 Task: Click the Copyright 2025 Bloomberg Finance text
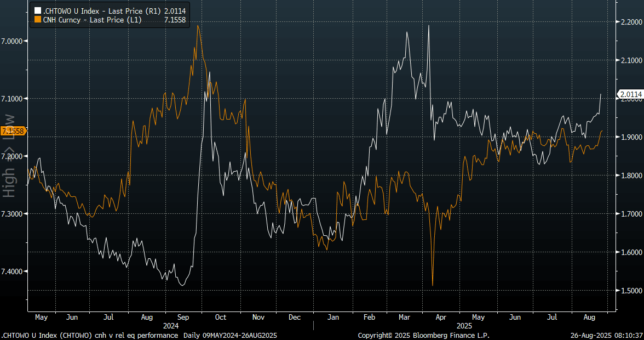[x=423, y=335]
